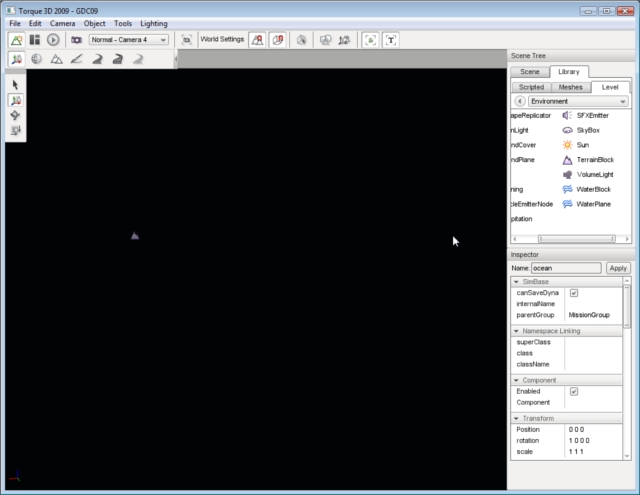This screenshot has width=640, height=495.
Task: Click the camera icon in toolbar
Action: click(x=76, y=40)
